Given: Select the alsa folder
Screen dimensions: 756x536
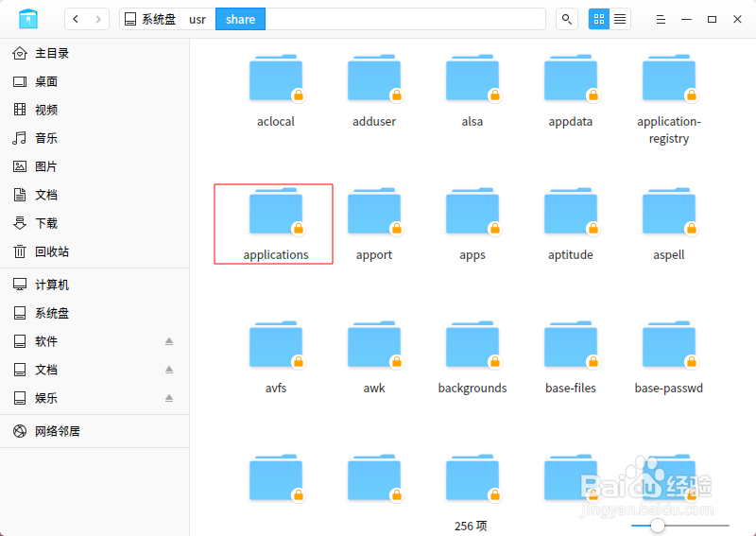Looking at the screenshot, I should coord(472,91).
